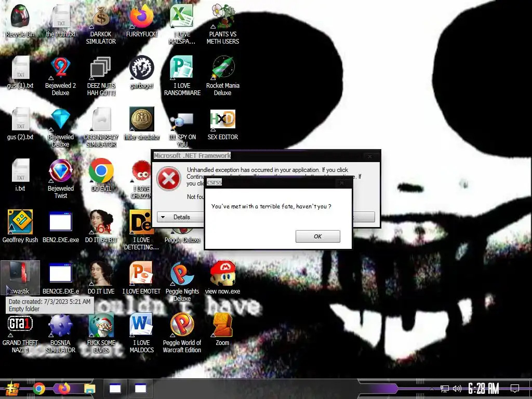Select the gus (2).txt file
The width and height of the screenshot is (532, 399).
pyautogui.click(x=20, y=124)
